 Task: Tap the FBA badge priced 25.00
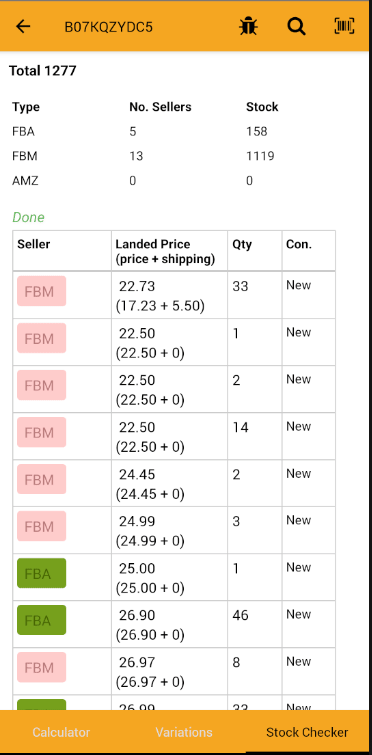coord(41,573)
